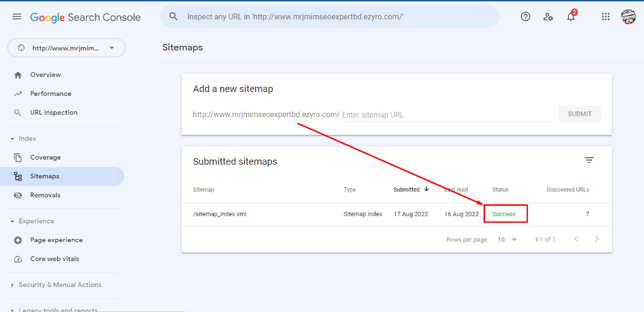Collapse the Experience section
Screen dimensions: 644x312
(x=12, y=221)
